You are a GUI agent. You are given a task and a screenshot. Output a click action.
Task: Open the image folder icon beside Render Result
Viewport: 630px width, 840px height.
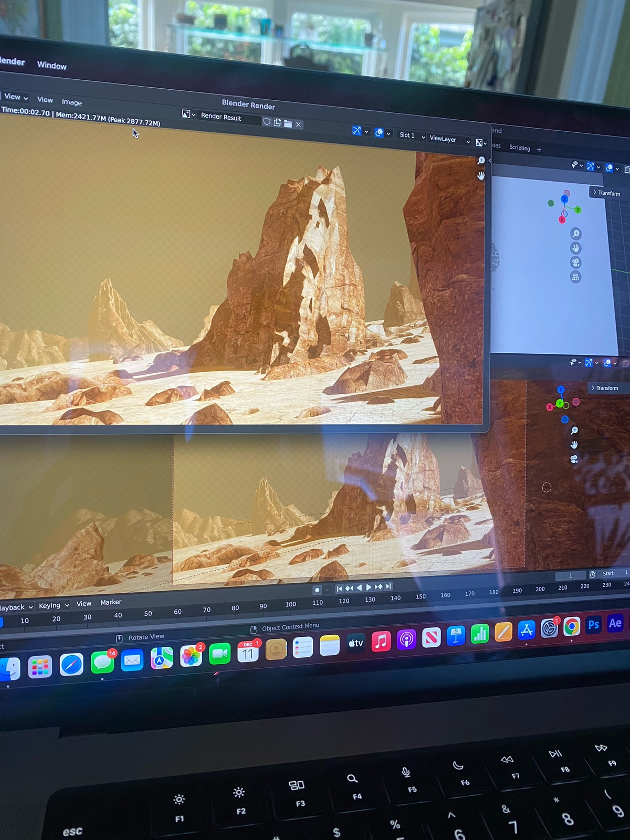coord(288,123)
